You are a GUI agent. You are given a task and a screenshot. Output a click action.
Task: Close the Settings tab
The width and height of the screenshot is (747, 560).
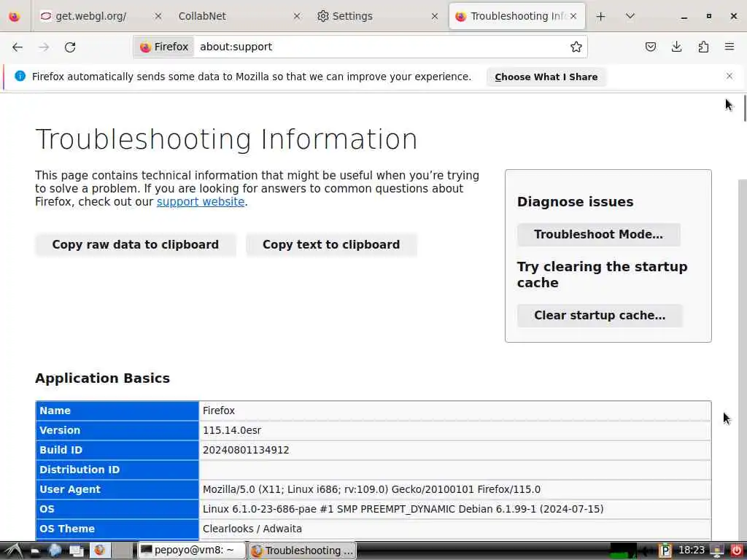(x=435, y=16)
